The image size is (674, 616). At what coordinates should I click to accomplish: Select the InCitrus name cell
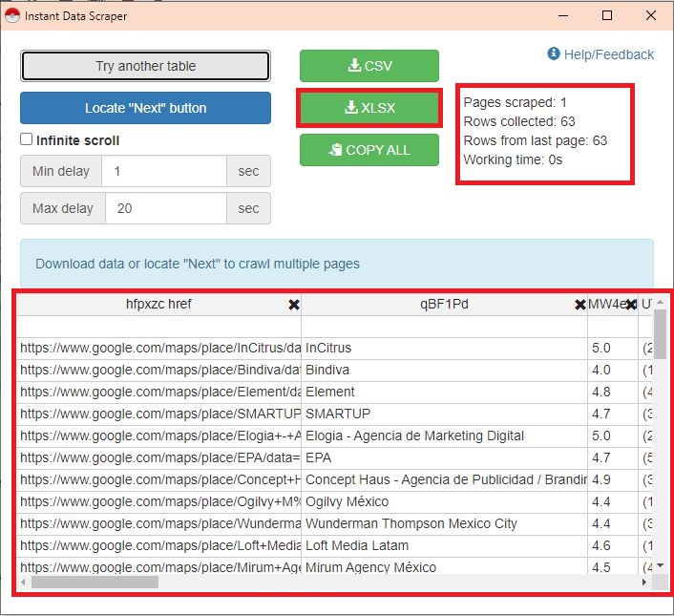point(444,349)
